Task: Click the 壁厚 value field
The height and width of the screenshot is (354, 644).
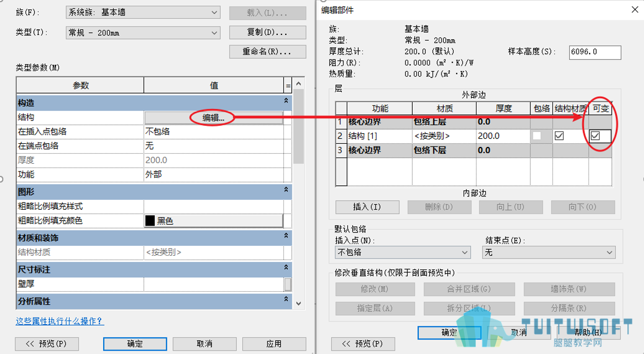Action: coord(214,284)
